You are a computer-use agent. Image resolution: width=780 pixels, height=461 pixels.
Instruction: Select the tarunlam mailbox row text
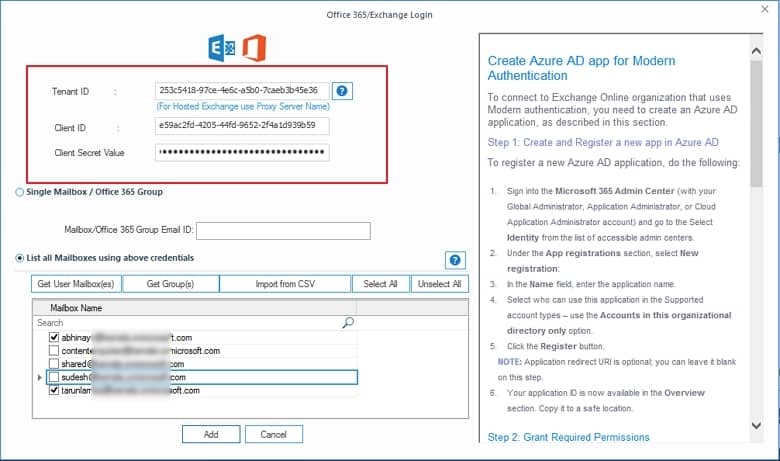click(130, 390)
